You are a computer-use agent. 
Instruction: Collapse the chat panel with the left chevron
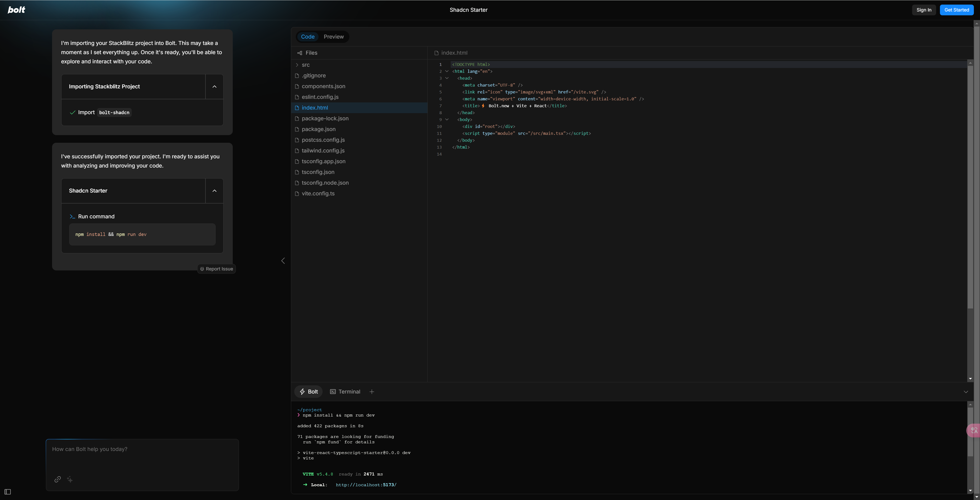pyautogui.click(x=283, y=261)
